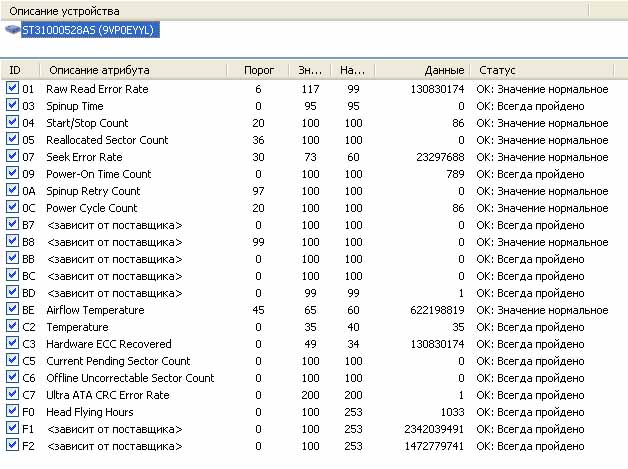628x469 pixels.
Task: Uncheck the Ultra ATA CRC Error Rate checkbox
Action: [12, 395]
